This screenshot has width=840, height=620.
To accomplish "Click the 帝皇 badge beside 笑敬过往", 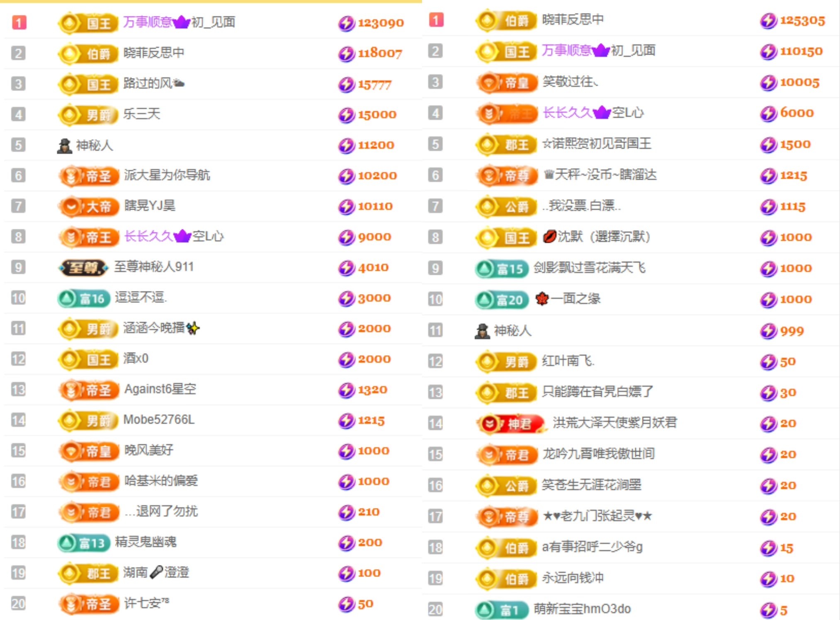I will [507, 82].
